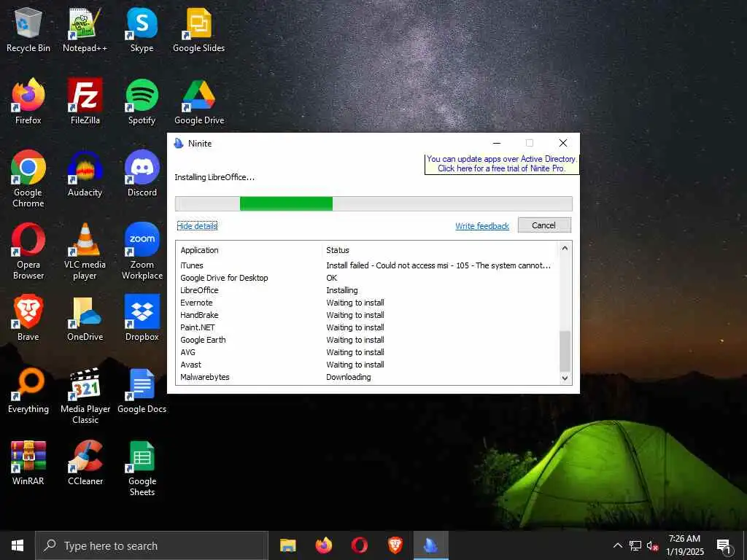This screenshot has width=747, height=560.
Task: Select the Brave desktop shortcut
Action: [28, 318]
